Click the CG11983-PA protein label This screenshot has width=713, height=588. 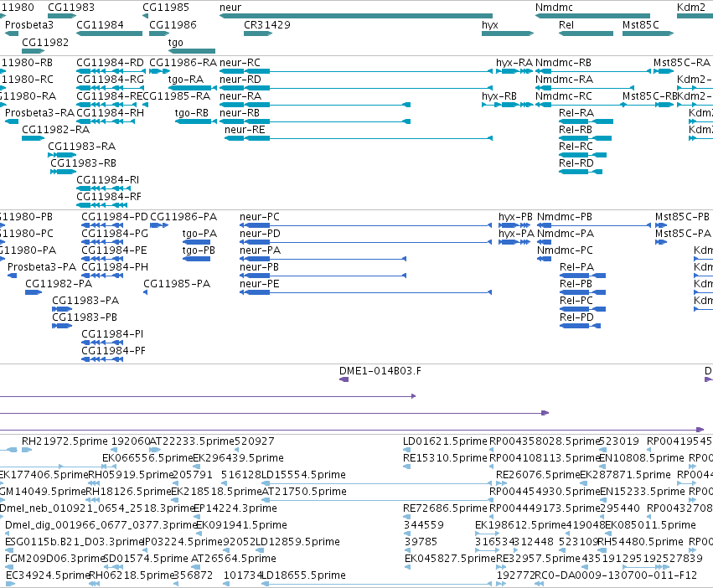85,300
